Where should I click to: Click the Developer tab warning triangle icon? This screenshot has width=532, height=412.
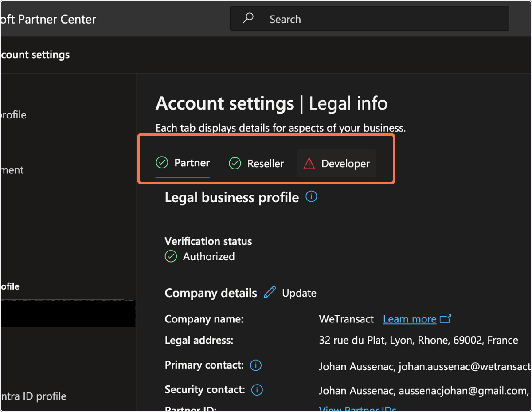pyautogui.click(x=309, y=164)
